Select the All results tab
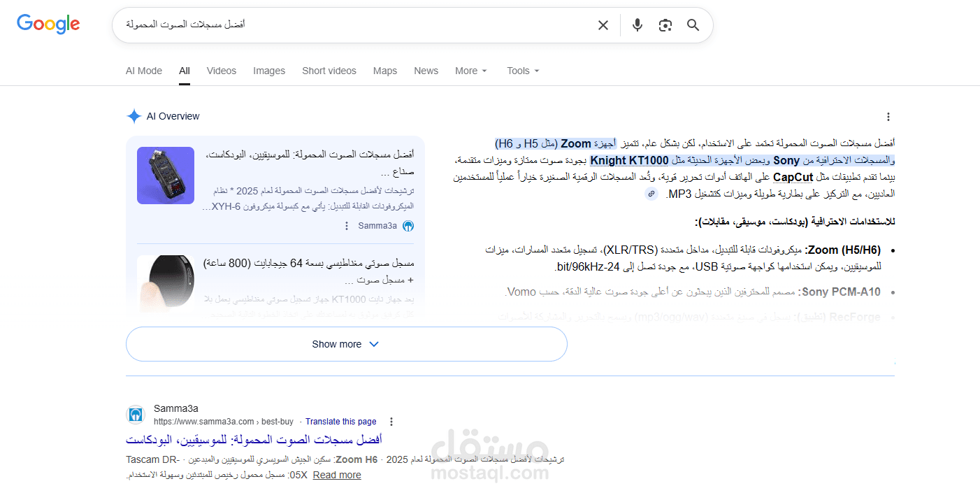This screenshot has height=493, width=980. [185, 71]
